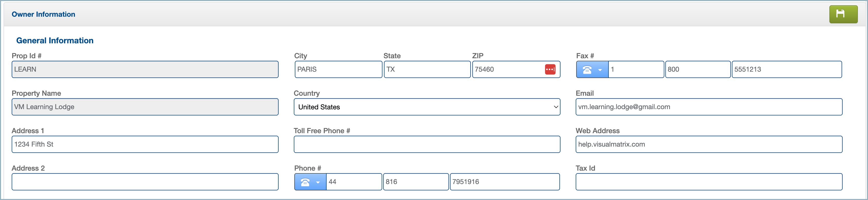
Task: Click the green save icon button
Action: click(x=843, y=14)
